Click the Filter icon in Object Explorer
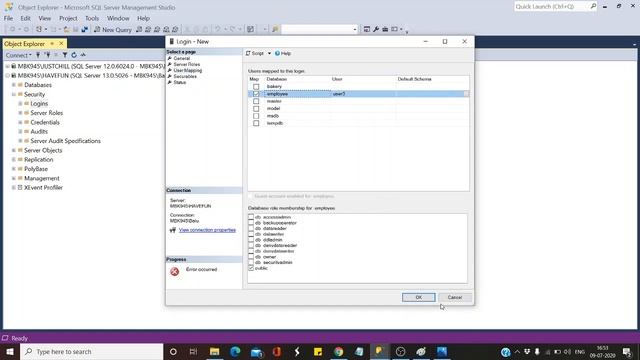The height and width of the screenshot is (360, 640). (64, 55)
